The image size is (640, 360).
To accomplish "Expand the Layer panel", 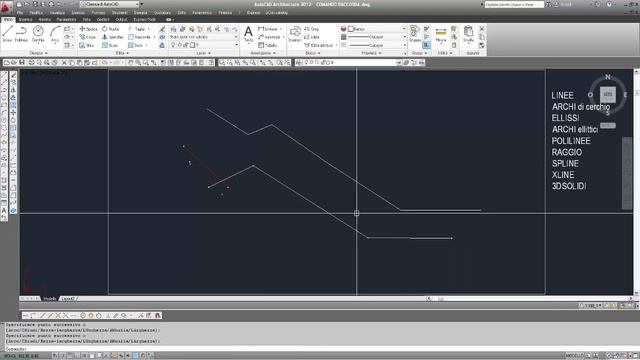I will 204,53.
